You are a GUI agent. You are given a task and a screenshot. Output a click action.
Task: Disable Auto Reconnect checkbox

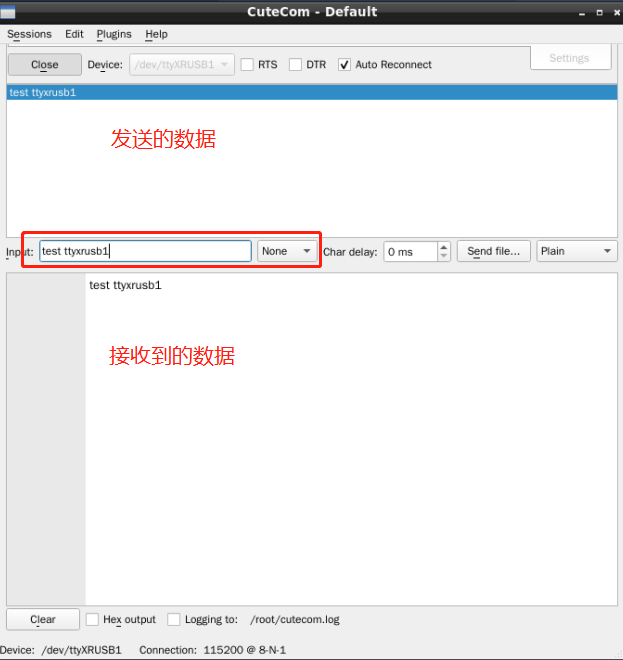345,65
